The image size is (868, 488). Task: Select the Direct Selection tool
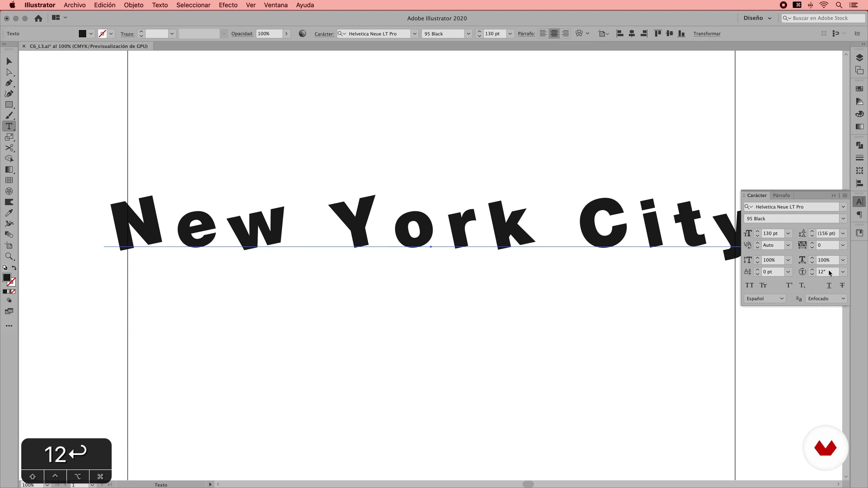pyautogui.click(x=9, y=72)
